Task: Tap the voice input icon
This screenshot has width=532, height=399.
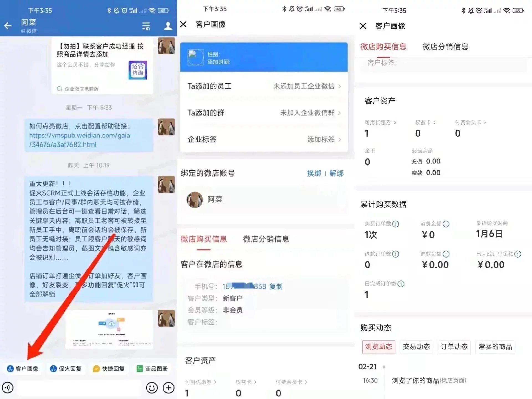Action: point(8,387)
